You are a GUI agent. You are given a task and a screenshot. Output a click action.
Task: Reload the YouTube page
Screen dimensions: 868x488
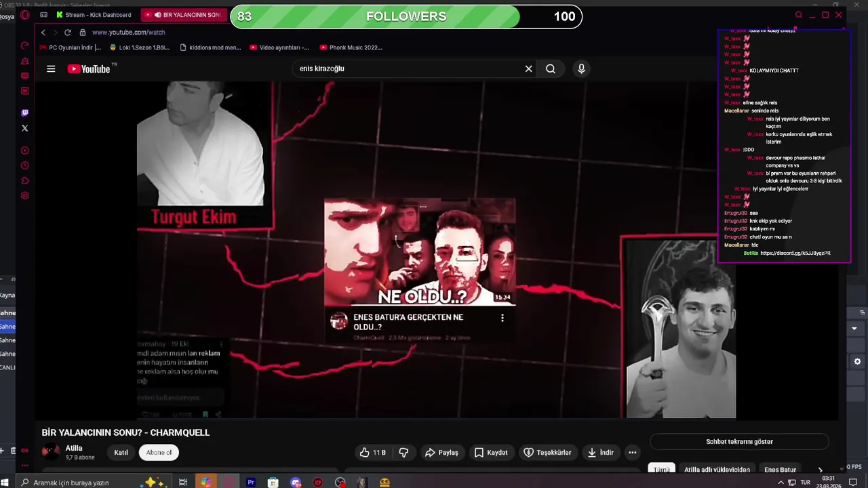pos(67,33)
